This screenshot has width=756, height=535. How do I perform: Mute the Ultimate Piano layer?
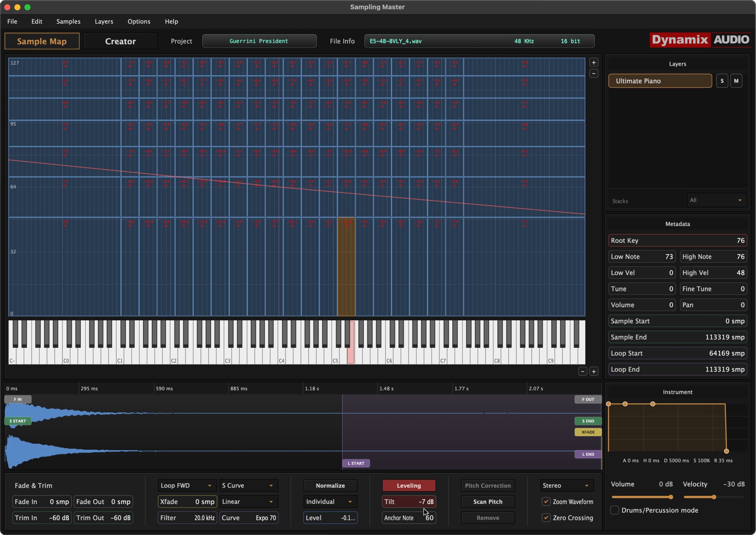coord(736,81)
